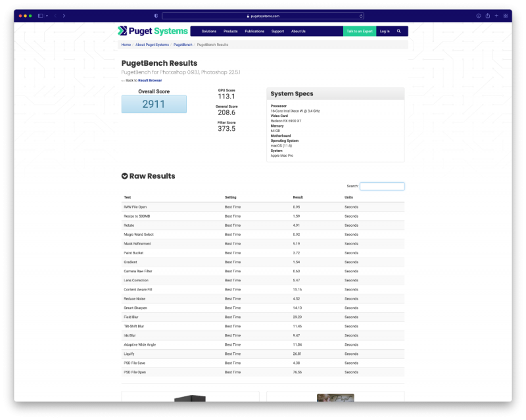Reload the page using the refresh icon

pos(361,16)
